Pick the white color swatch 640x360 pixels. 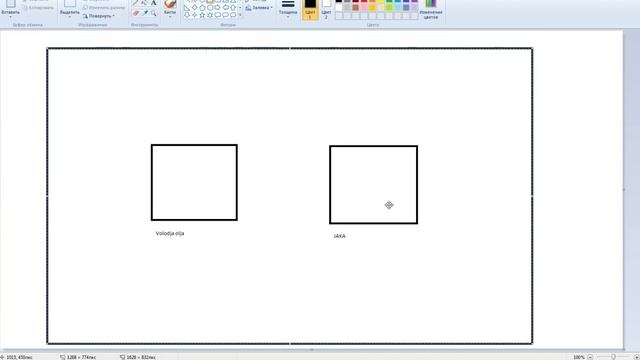click(339, 7)
